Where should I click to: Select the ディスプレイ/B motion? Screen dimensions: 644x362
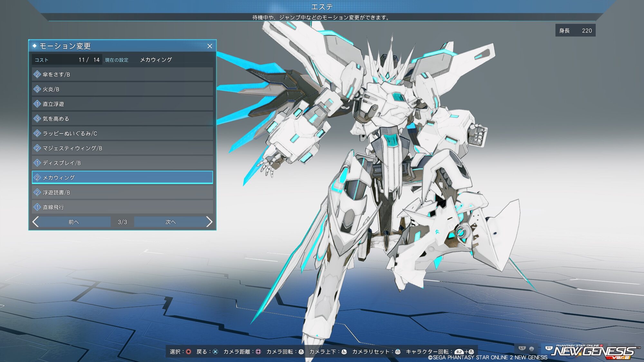click(x=122, y=163)
